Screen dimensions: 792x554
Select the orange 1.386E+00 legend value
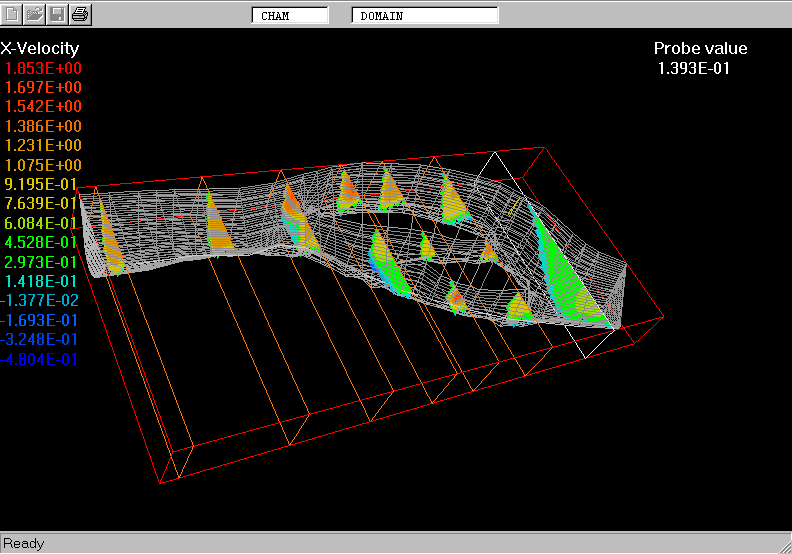(44, 126)
